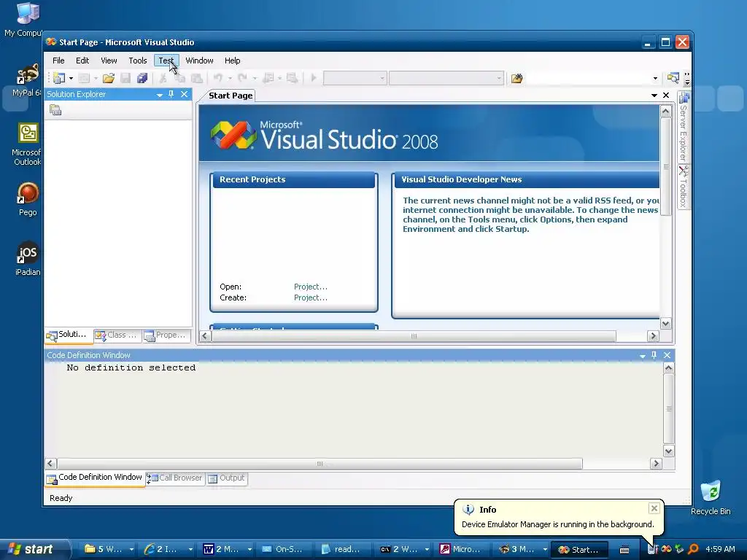The width and height of the screenshot is (747, 560).
Task: Click Start Page vertical scrollbar up arrow
Action: coord(665,112)
